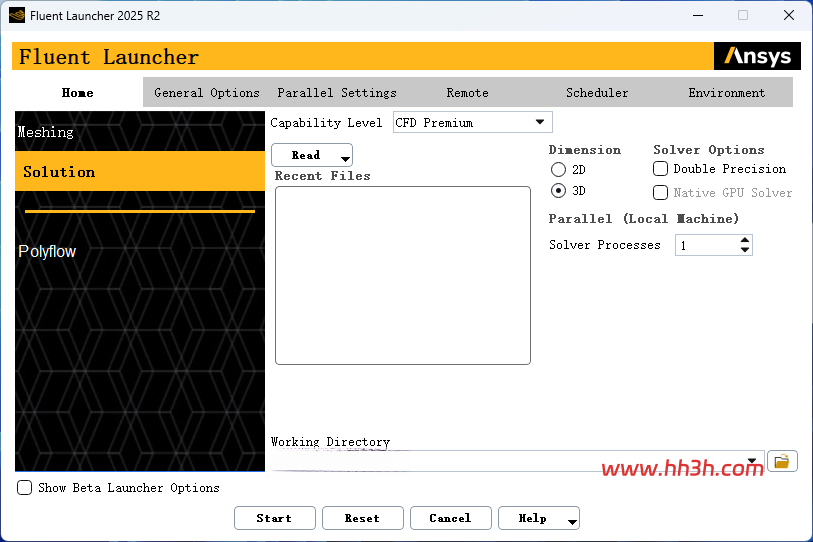
Task: Increase Solver Processes with up arrow
Action: click(745, 240)
